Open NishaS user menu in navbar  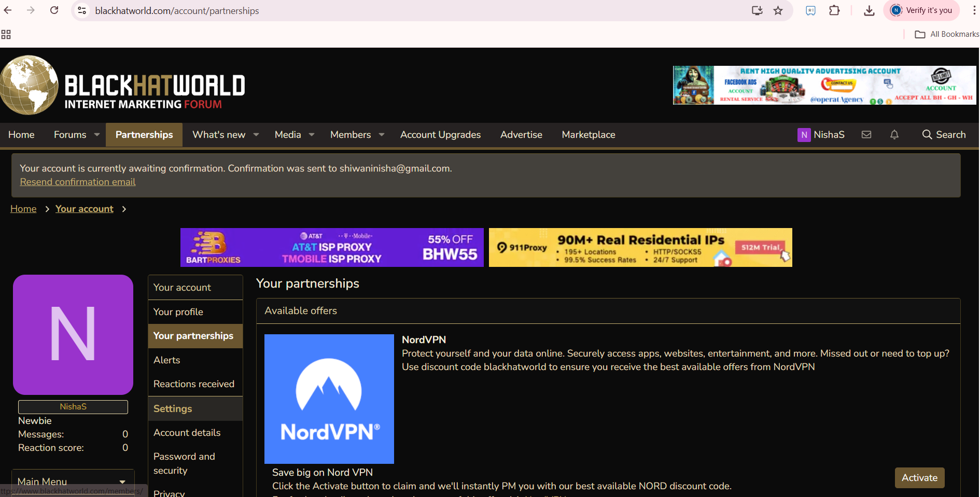[x=821, y=135]
